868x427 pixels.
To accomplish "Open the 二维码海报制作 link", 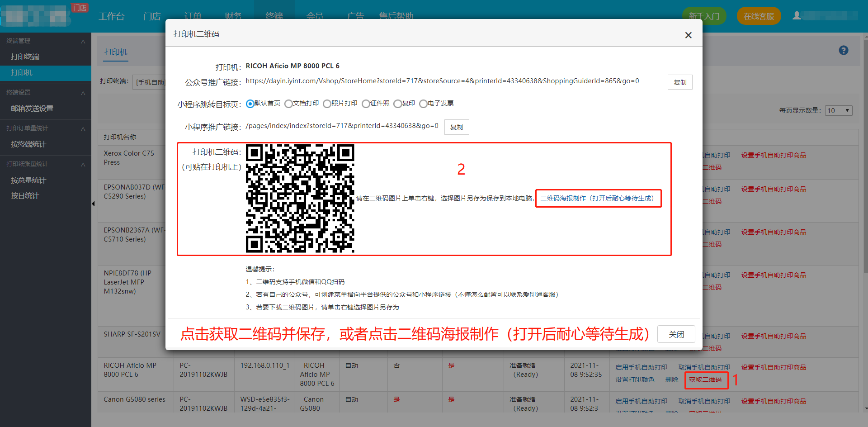I will pos(597,198).
